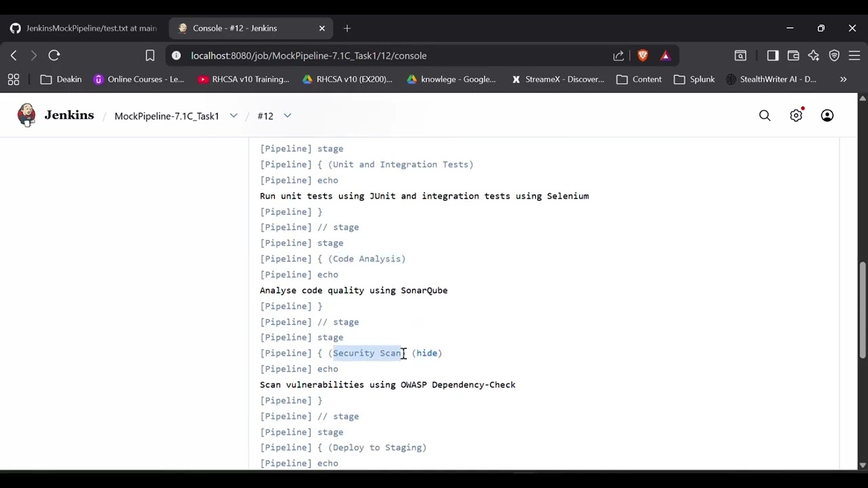Screen dimensions: 868x488
Task: Open Deakin bookmark folder
Action: (61, 79)
